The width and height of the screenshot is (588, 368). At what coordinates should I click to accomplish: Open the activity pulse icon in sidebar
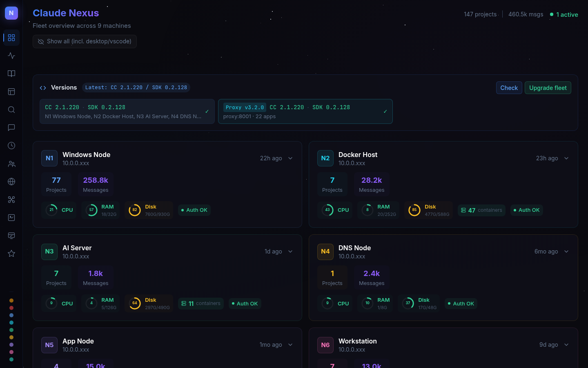pos(11,56)
